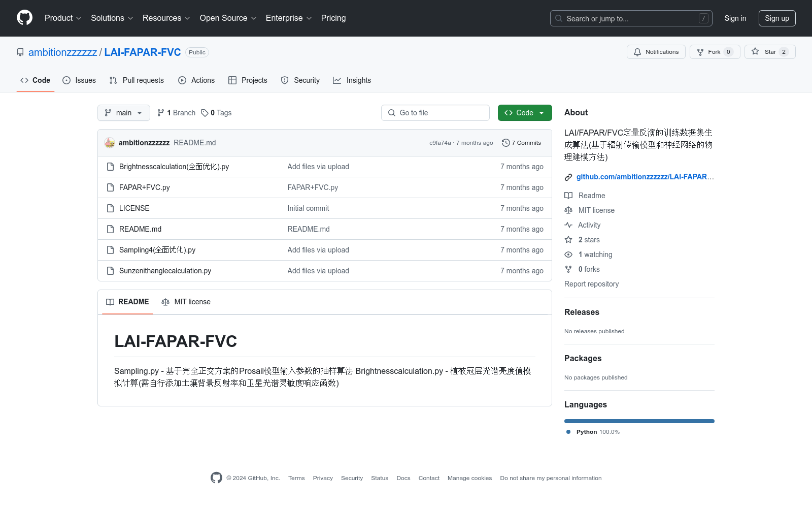This screenshot has width=812, height=508.
Task: Click the Python 100.0% language entry
Action: point(593,432)
